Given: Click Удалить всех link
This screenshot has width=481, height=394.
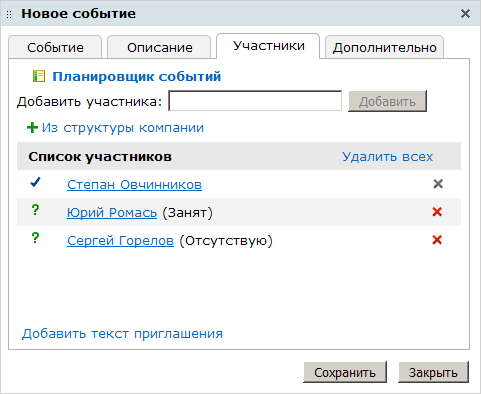Looking at the screenshot, I should pos(388,156).
